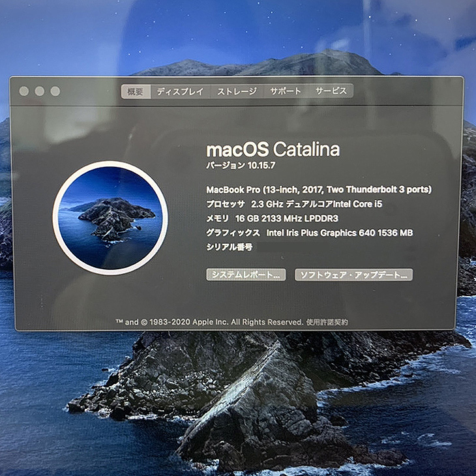Click the macOS Catalina island logo

coord(110,218)
